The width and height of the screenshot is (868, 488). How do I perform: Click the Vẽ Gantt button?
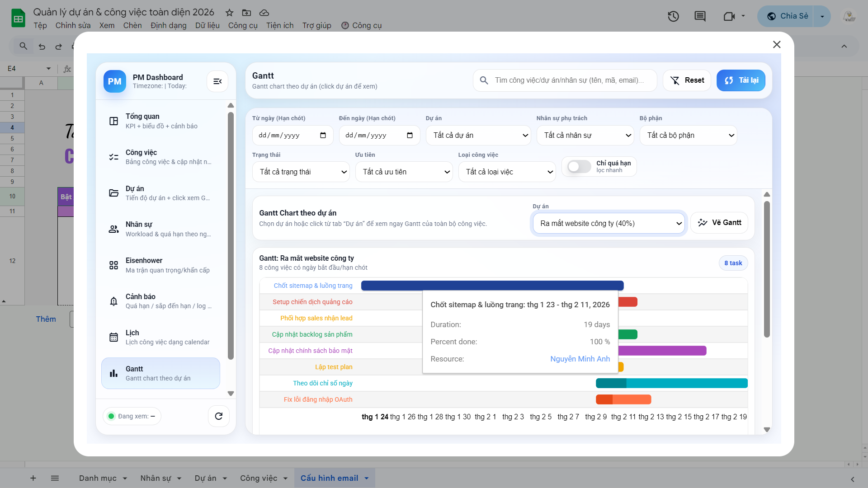(x=719, y=223)
